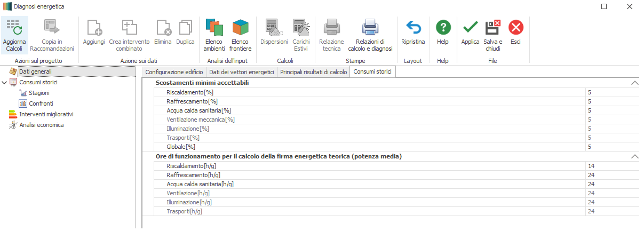Click Globale percentage value field
Viewport: 644px width, 231px height.
click(611, 147)
